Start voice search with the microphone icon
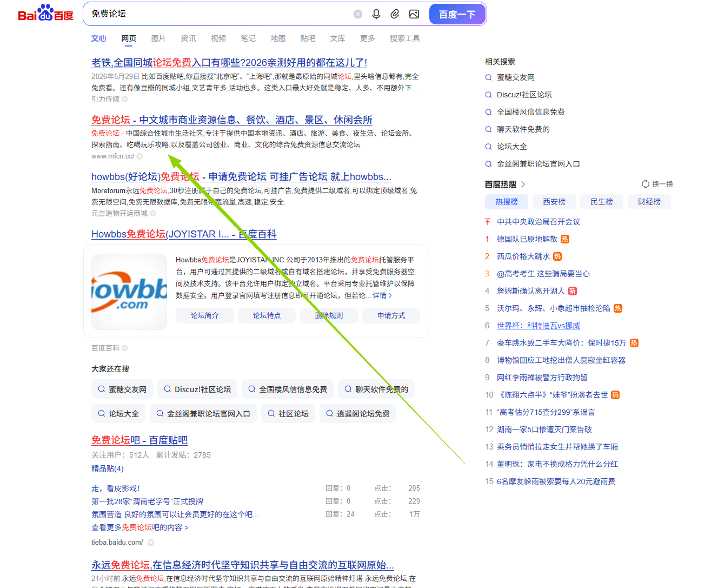718x588 pixels. point(376,14)
